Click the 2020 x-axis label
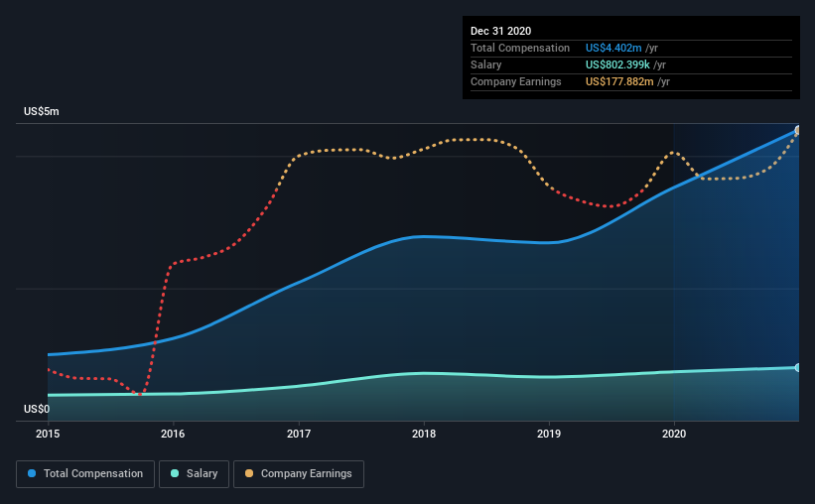 click(674, 434)
